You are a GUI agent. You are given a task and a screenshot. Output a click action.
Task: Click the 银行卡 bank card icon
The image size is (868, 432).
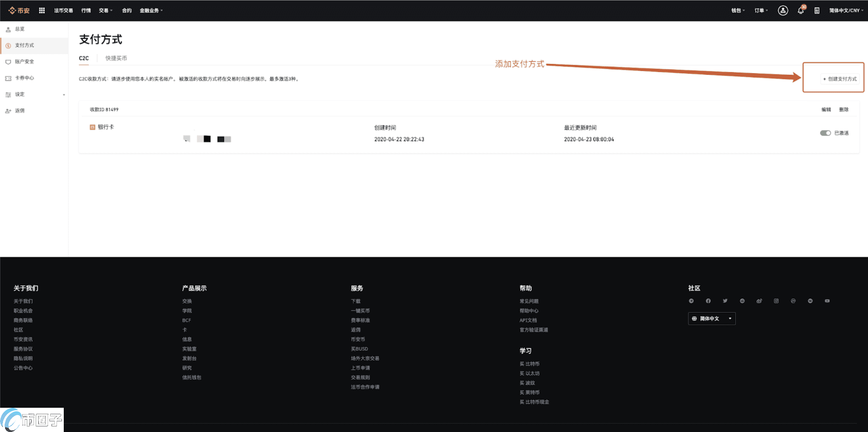click(x=92, y=127)
